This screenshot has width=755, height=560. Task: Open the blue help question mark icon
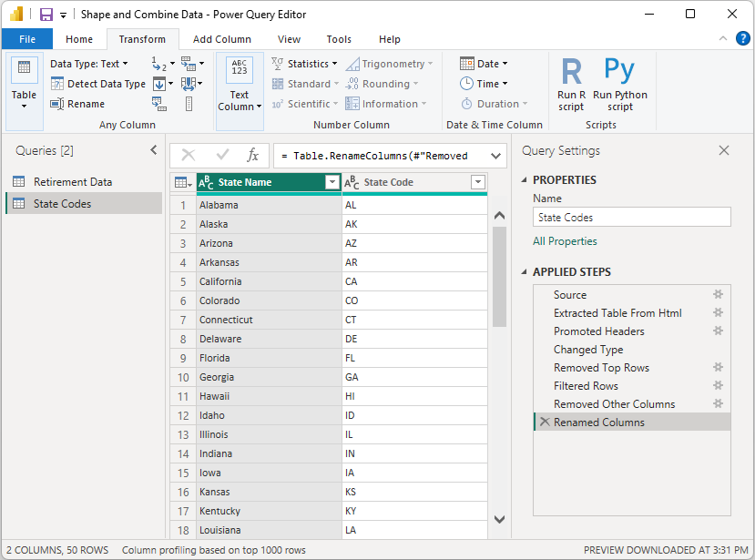click(x=743, y=38)
